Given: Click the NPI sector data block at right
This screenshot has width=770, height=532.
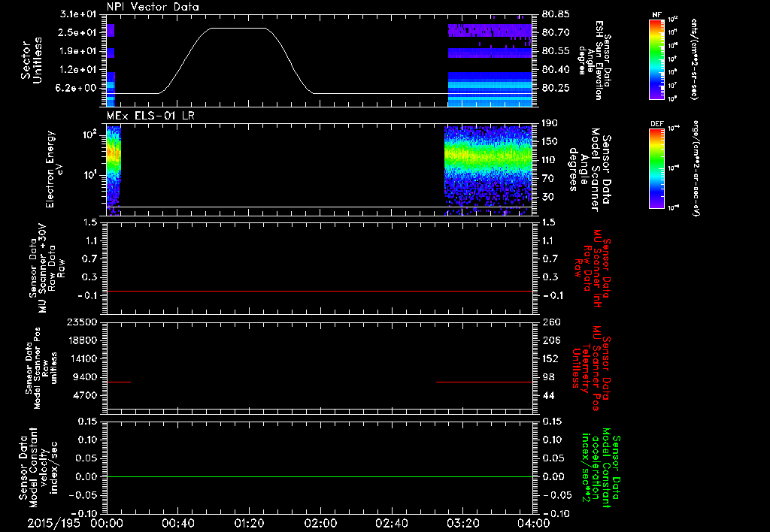Looking at the screenshot, I should [490, 65].
